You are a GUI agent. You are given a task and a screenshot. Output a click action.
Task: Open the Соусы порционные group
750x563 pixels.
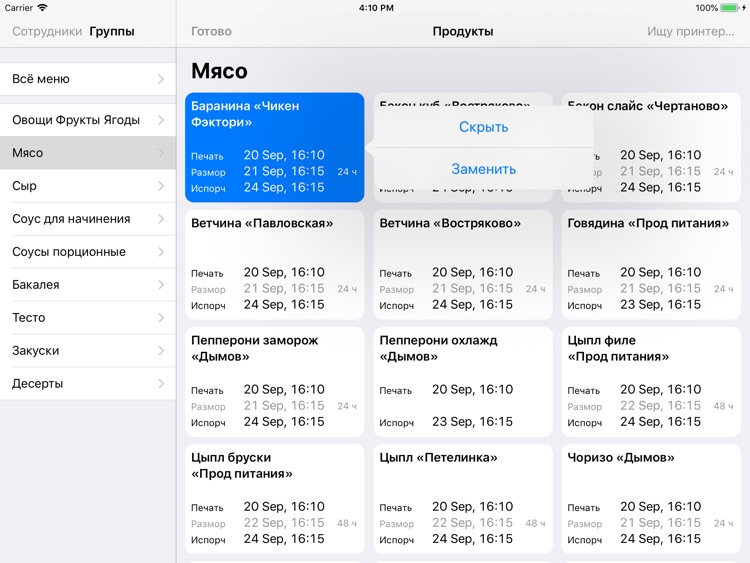(88, 252)
